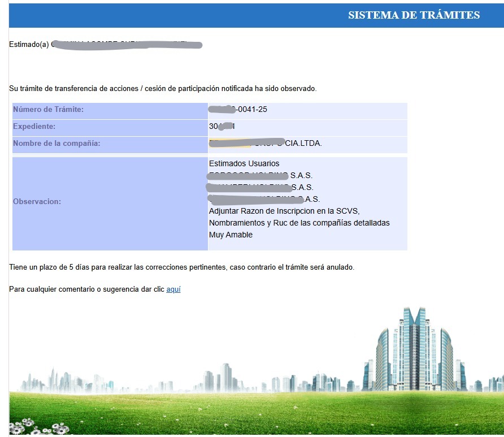This screenshot has width=504, height=437.
Task: Click the 'Estimado(a)' greeting text
Action: pyautogui.click(x=29, y=44)
